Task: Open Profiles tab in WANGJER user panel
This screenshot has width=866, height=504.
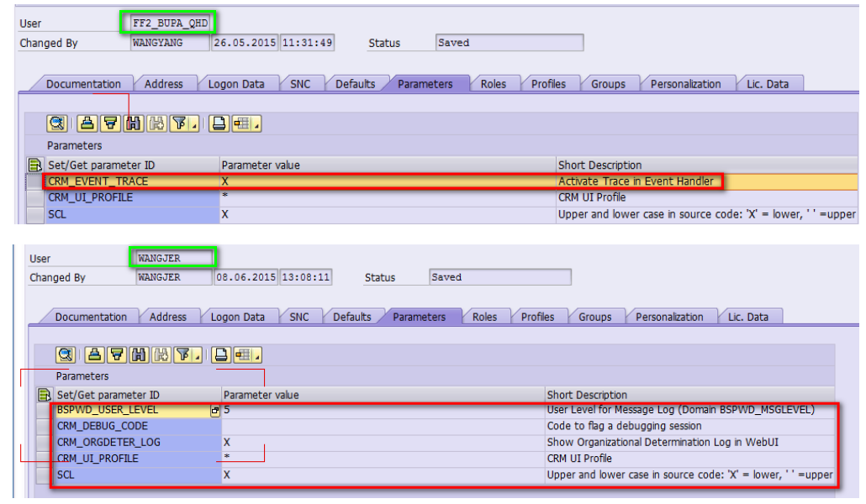Action: click(x=537, y=317)
